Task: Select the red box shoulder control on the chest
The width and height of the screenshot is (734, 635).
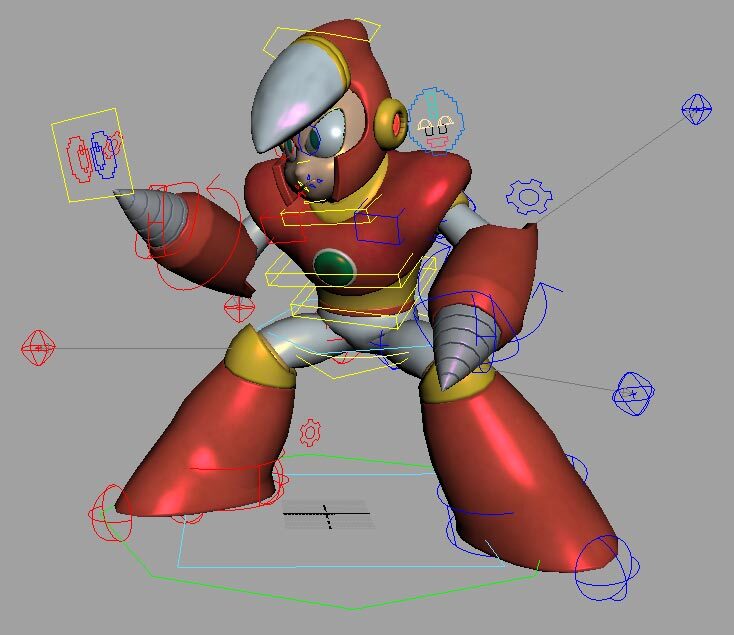Action: point(284,229)
